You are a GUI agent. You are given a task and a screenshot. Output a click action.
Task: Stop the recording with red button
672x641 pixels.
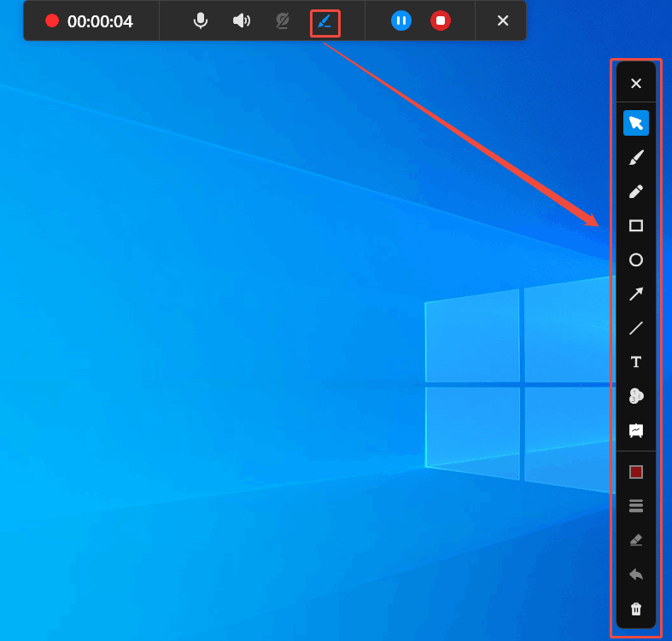pyautogui.click(x=440, y=20)
